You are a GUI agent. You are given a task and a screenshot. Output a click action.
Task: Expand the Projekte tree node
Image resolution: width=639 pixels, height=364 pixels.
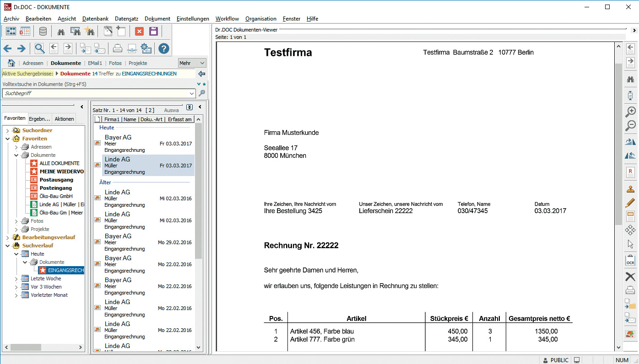[x=16, y=230]
